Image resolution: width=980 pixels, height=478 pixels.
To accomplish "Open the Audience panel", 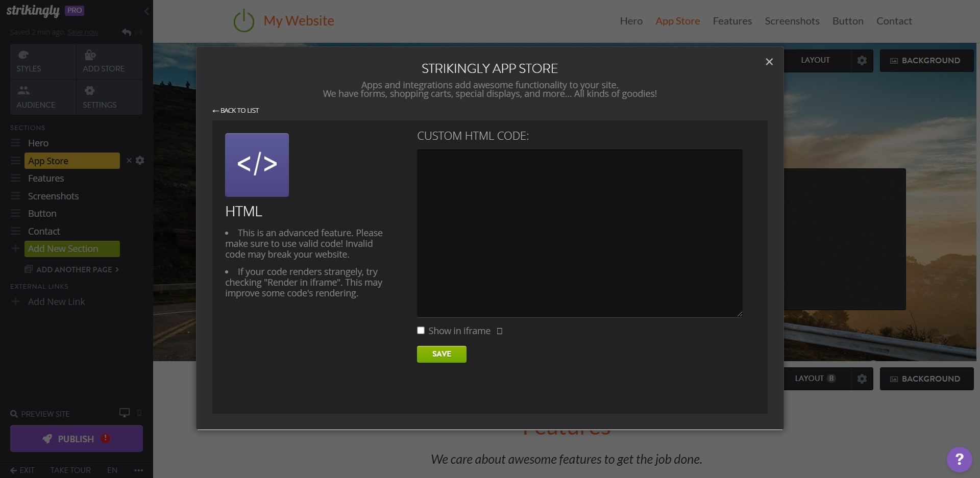I will coord(36,97).
